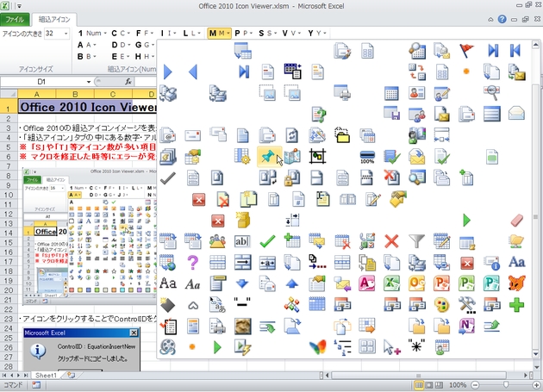Click the green plus sign icon
Screen dimensions: 543x392
click(516, 305)
